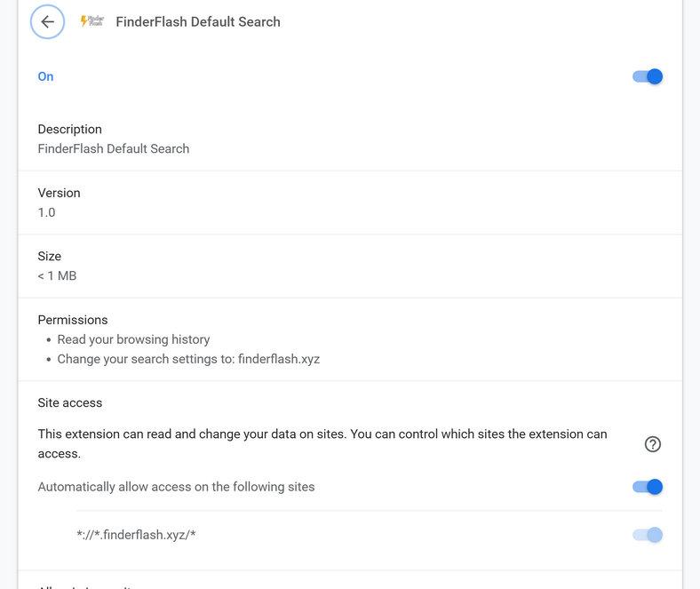
Task: Click the FinderFlash Default Search page title
Action: (x=198, y=22)
